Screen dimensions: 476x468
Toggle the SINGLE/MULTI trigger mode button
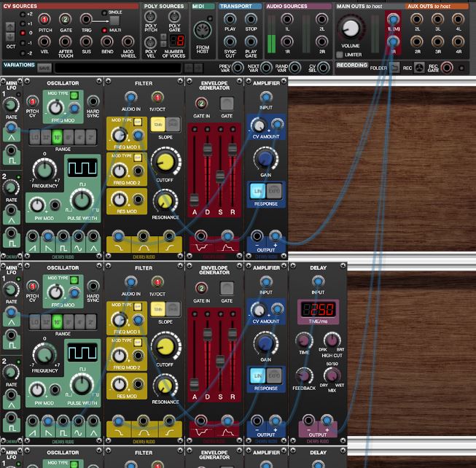click(114, 21)
